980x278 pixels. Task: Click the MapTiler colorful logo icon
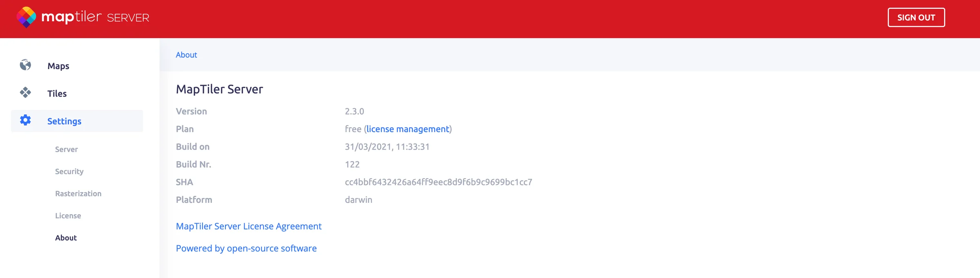coord(26,17)
